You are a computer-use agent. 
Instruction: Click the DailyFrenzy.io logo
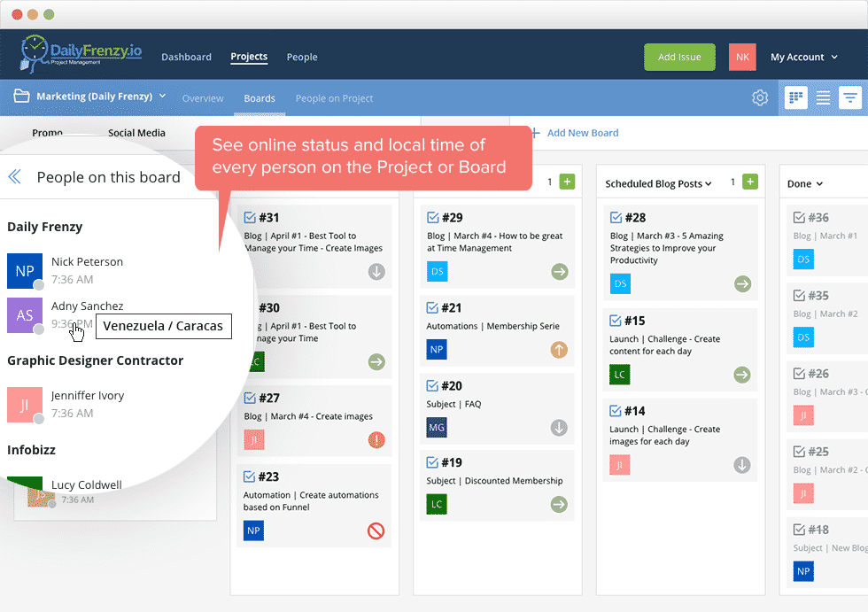[81, 54]
